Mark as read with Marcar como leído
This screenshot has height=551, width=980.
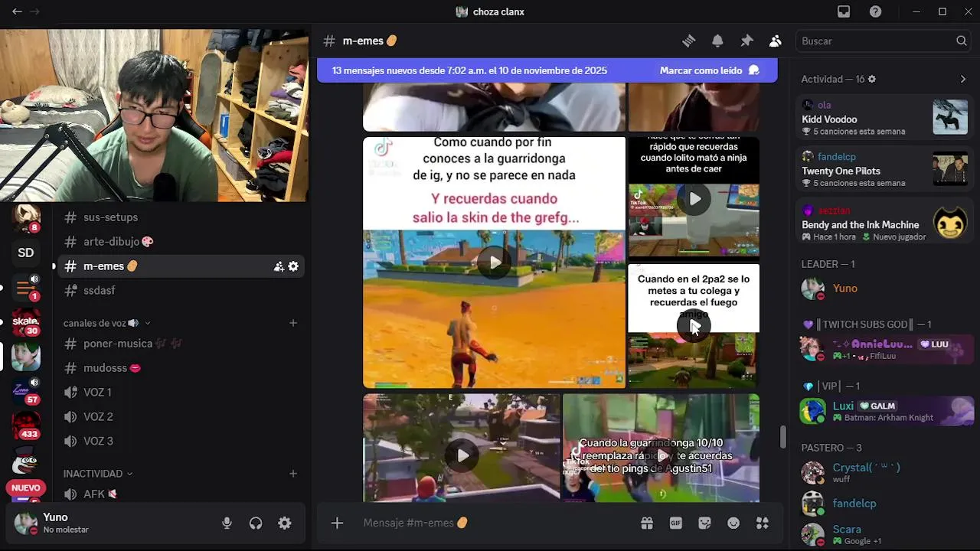pyautogui.click(x=710, y=70)
